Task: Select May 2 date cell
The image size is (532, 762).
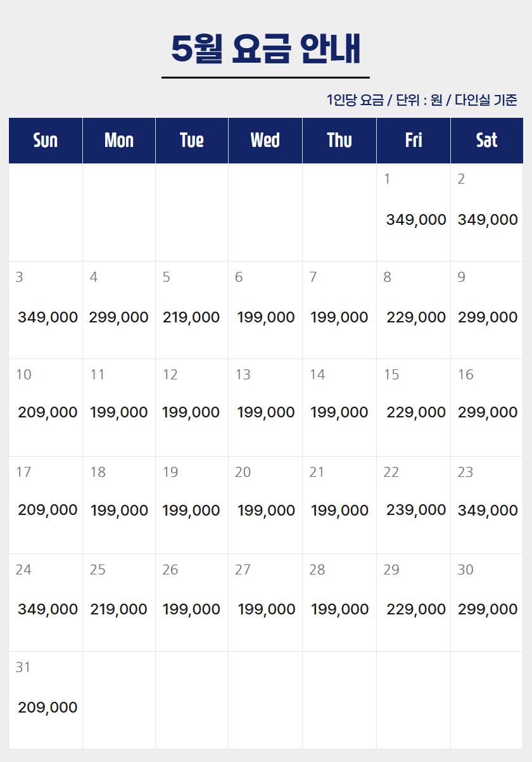Action: click(486, 212)
